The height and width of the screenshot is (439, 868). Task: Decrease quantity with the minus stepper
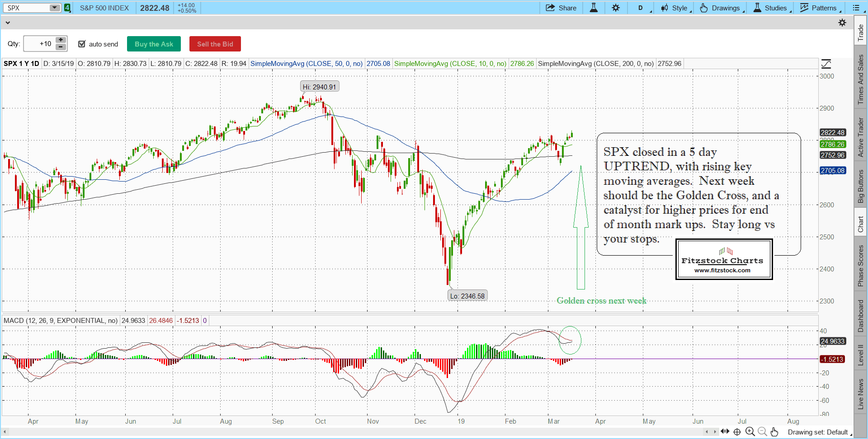pyautogui.click(x=61, y=47)
